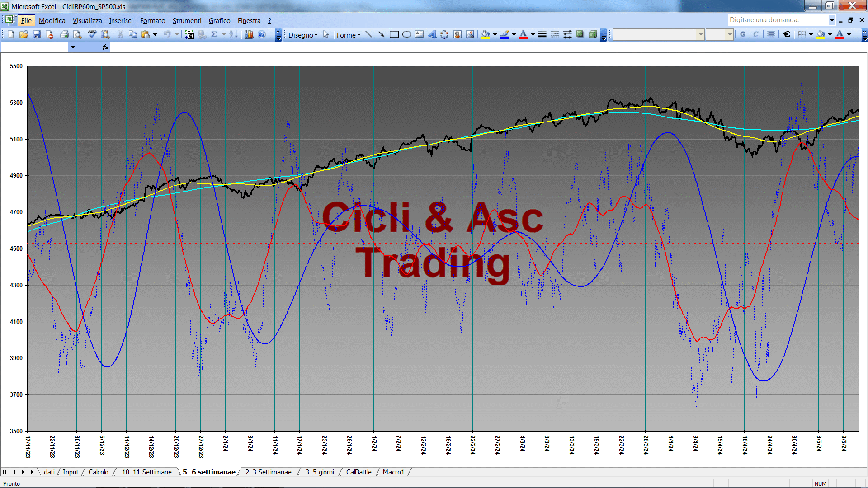The height and width of the screenshot is (488, 868).
Task: Open the Borders dropdown arrow
Action: coord(811,34)
